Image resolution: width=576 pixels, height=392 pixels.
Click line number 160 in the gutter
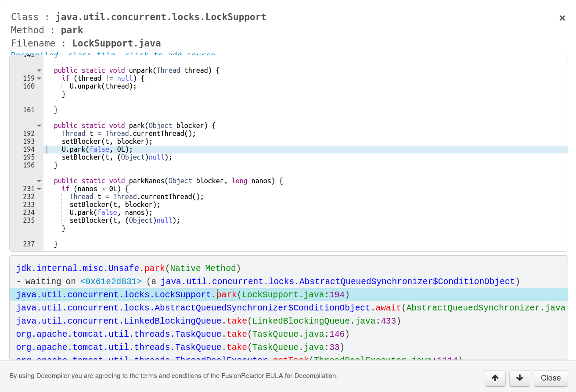click(29, 86)
